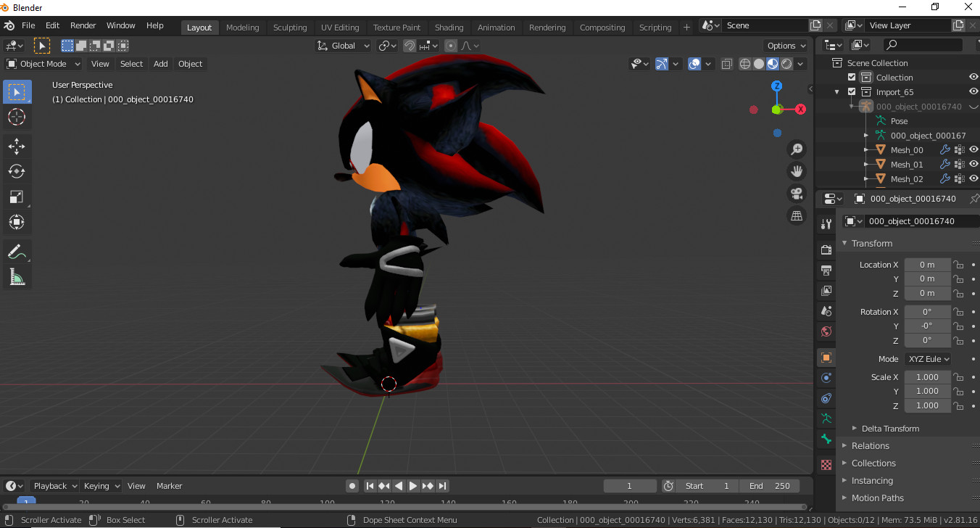
Task: Switch to the Shading workspace tab
Action: [449, 27]
